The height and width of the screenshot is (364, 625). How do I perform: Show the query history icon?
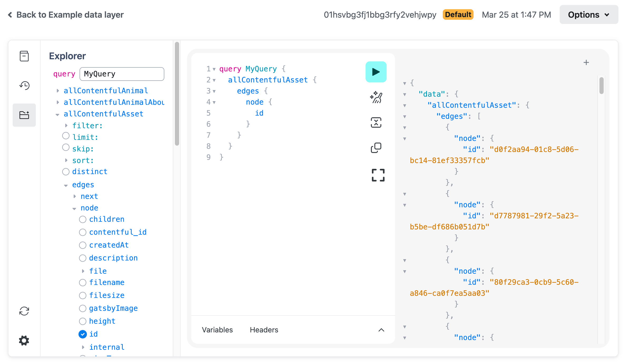[x=24, y=86]
